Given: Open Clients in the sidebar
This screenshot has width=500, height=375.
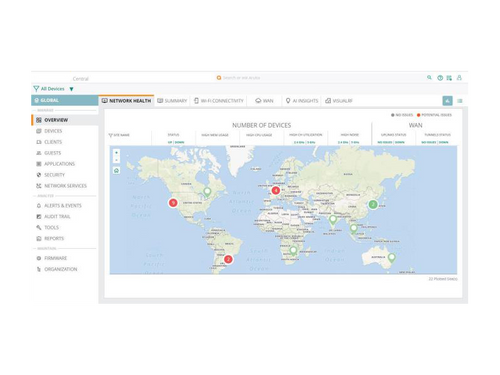Looking at the screenshot, I should pyautogui.click(x=49, y=142).
